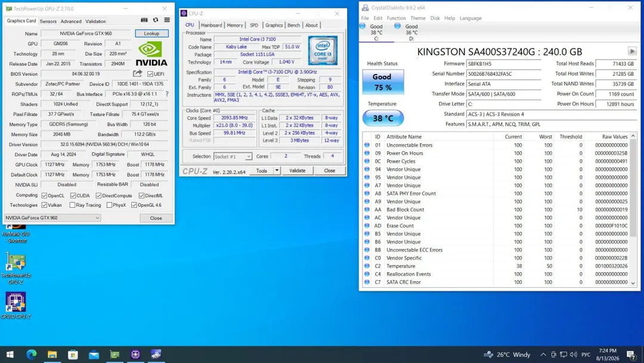Click the Validate button in CPU-Z
Viewport: 644px width, 363px height.
click(x=297, y=171)
